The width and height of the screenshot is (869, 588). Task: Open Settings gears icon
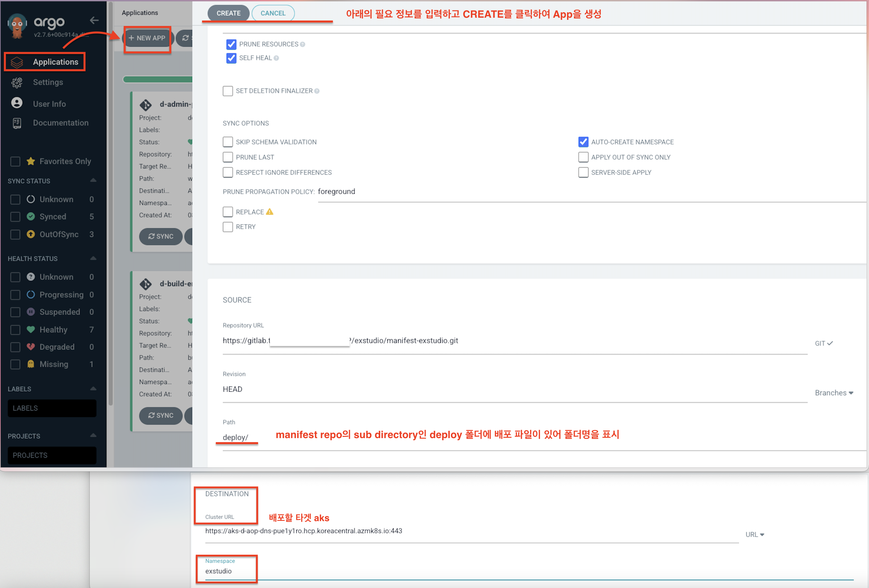[17, 83]
